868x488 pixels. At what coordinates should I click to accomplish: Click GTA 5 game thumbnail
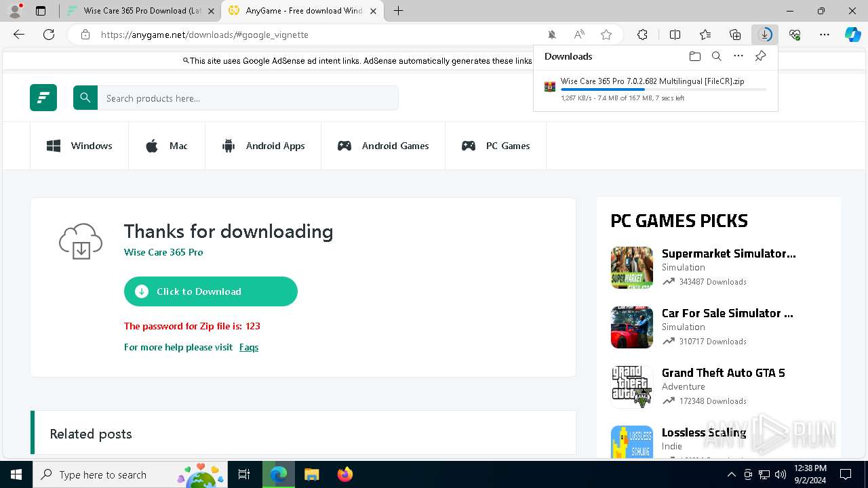632,387
